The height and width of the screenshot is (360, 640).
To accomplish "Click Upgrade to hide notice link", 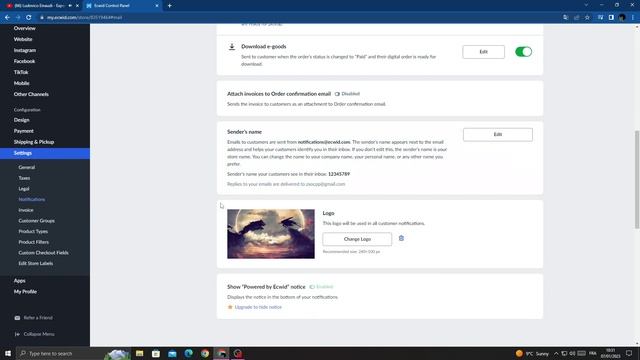I will pos(258,307).
